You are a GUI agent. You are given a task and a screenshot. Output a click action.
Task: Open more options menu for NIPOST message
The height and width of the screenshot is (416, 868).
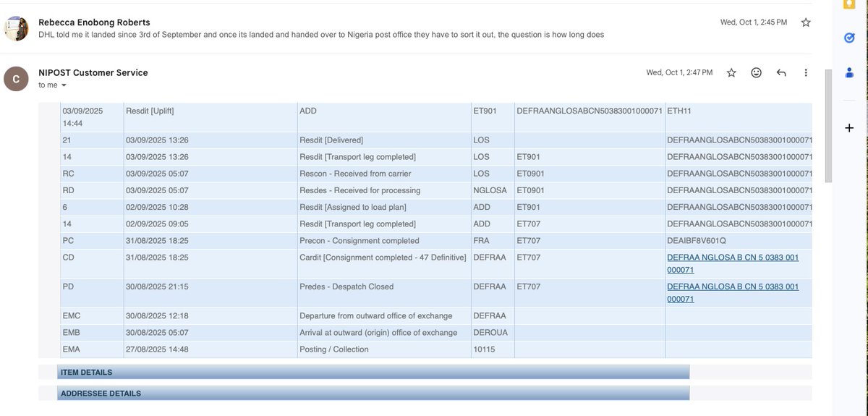806,72
